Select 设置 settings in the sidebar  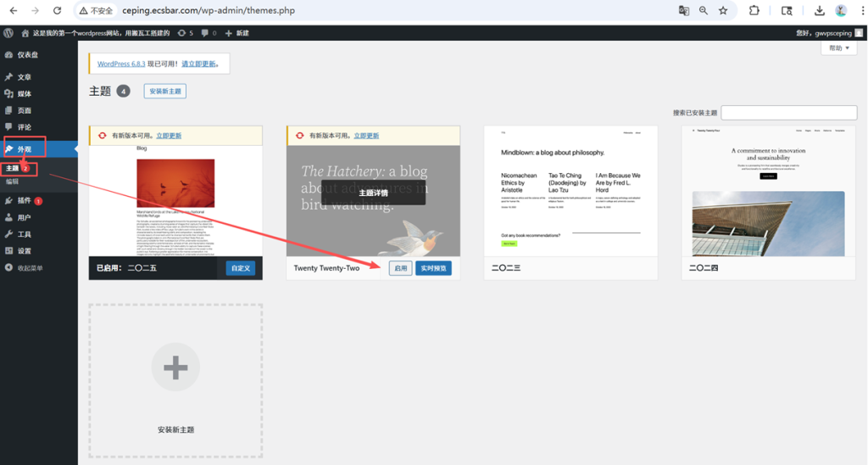[24, 251]
